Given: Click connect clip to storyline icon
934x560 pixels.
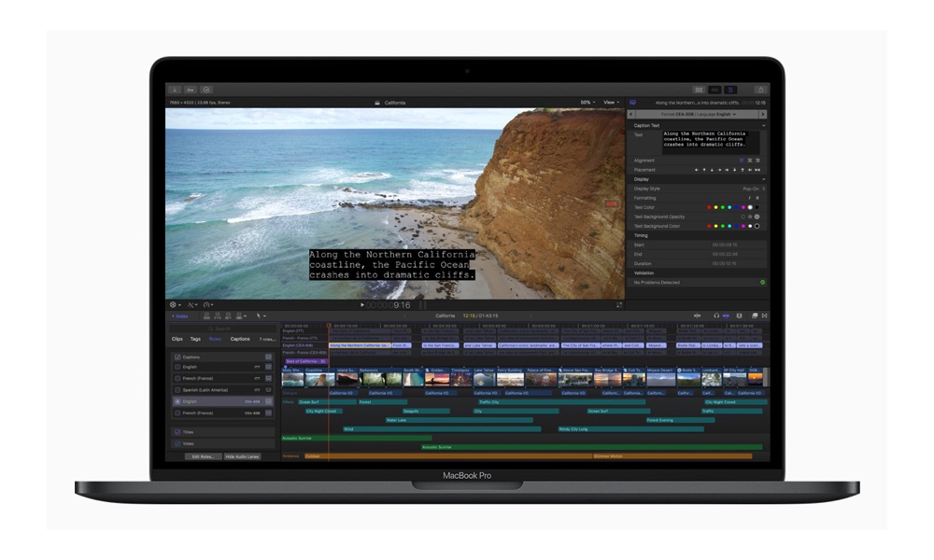Looking at the screenshot, I should click(206, 316).
